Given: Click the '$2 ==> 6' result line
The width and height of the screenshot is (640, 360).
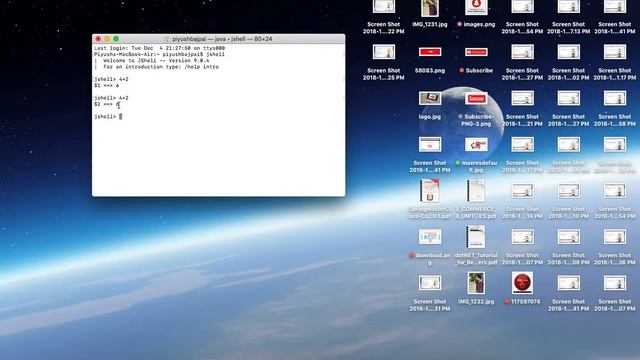Looking at the screenshot, I should tap(107, 104).
